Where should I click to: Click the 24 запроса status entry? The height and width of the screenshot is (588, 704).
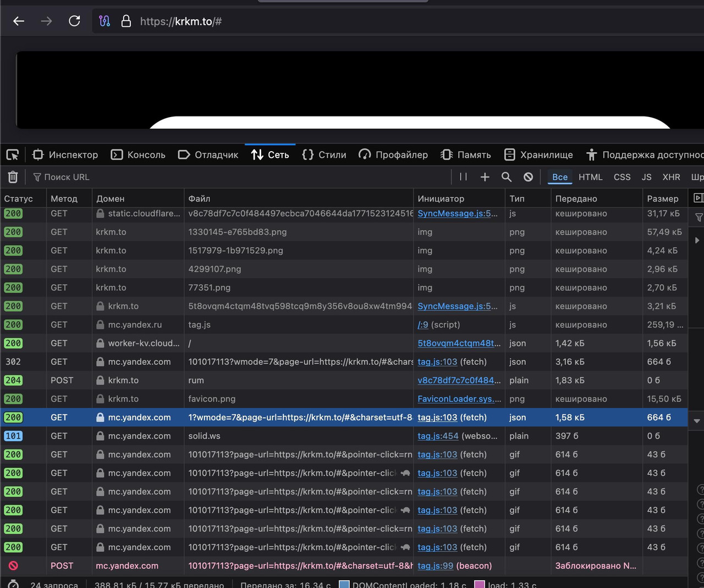pyautogui.click(x=54, y=585)
